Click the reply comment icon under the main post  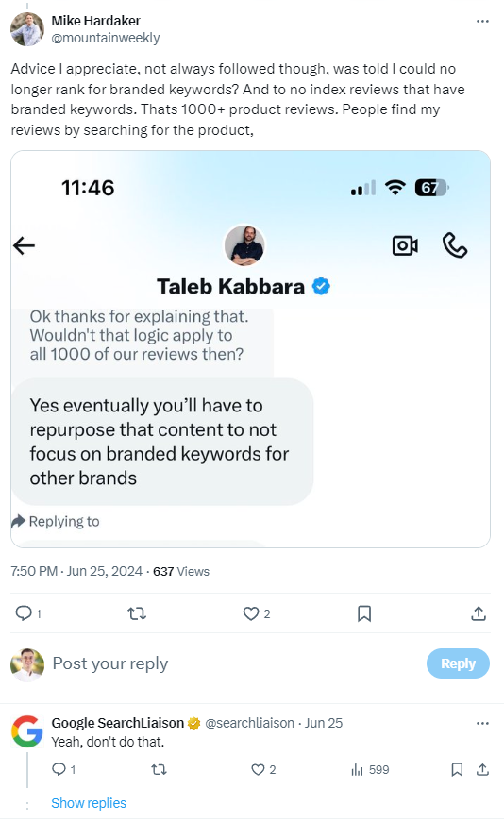point(24,612)
